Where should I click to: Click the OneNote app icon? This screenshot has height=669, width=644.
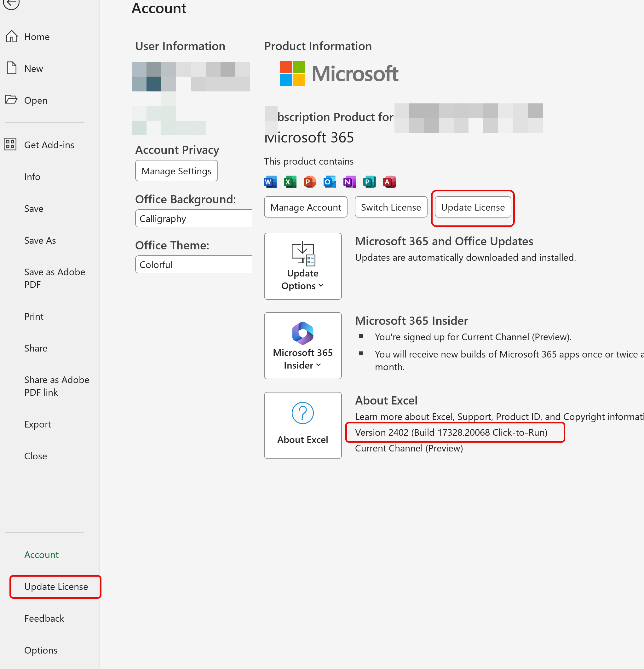click(349, 182)
